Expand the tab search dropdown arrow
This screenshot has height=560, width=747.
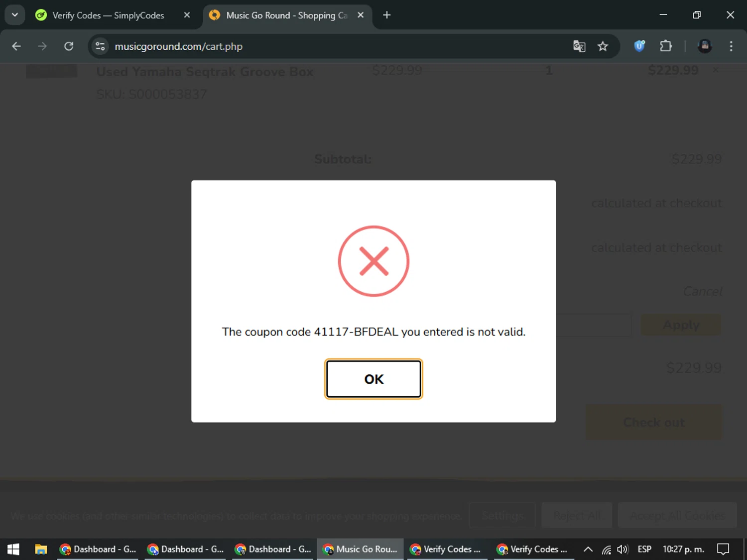tap(15, 15)
